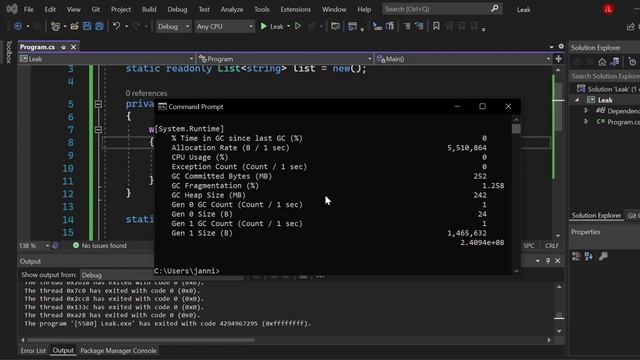This screenshot has width=640, height=360.
Task: Click the Visual Studio Search (Ctrl+Q) box
Action: 442,9
